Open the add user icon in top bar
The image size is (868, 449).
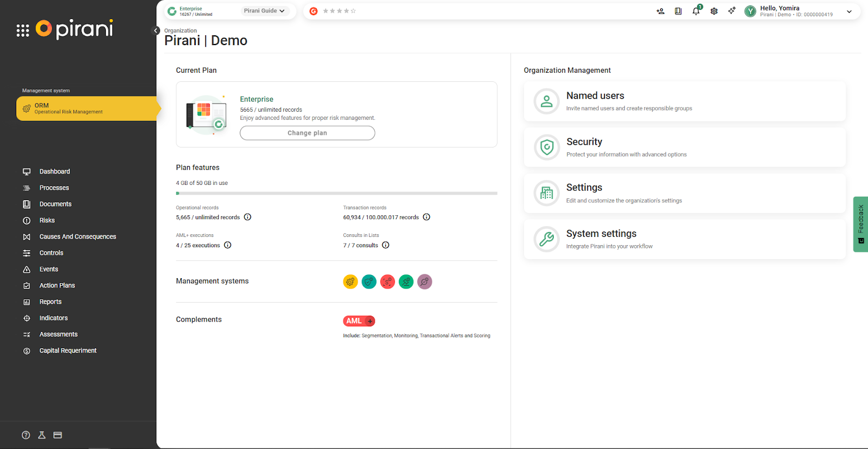660,11
